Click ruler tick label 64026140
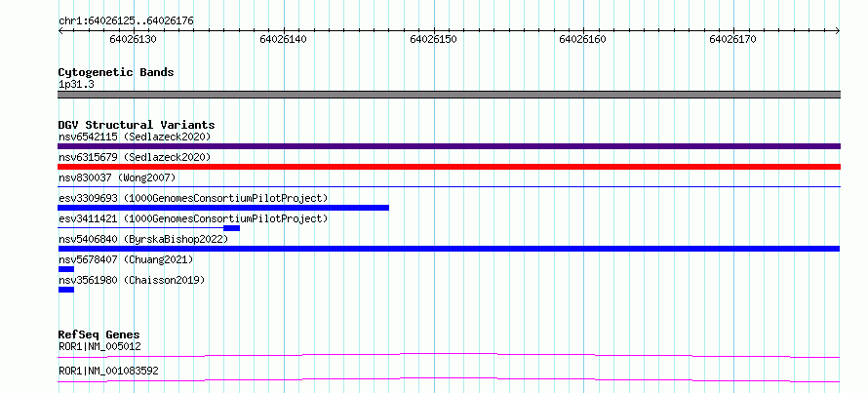Image resolution: width=868 pixels, height=393 pixels. (283, 39)
